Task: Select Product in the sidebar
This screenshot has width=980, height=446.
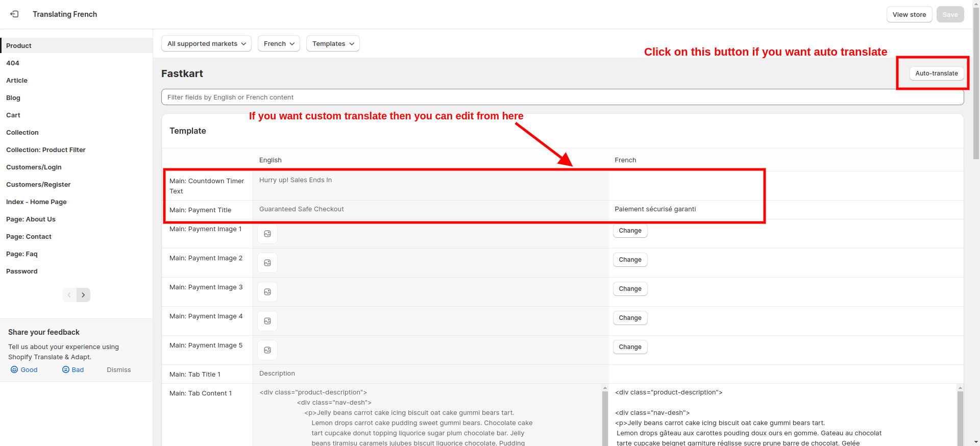Action: pyautogui.click(x=77, y=45)
